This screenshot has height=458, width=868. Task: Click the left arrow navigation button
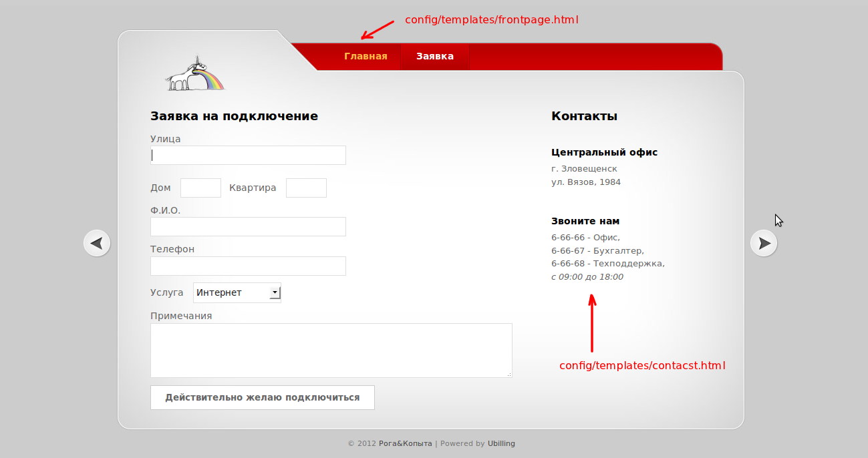coord(97,243)
